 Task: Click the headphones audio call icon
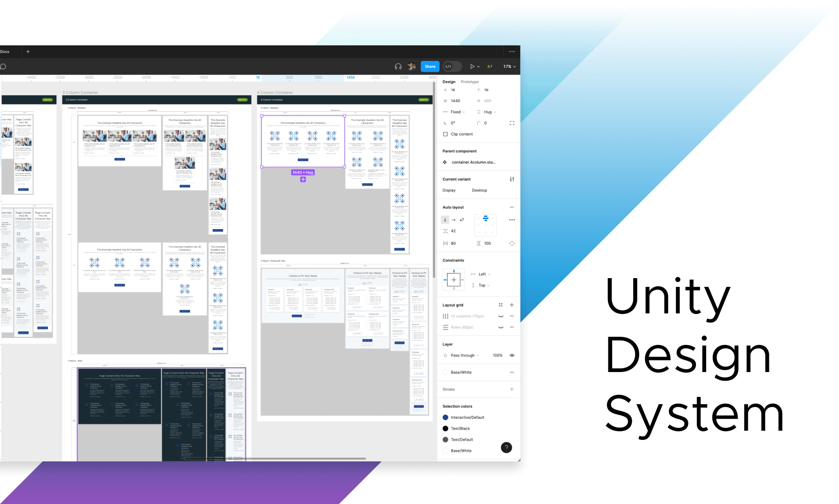[397, 66]
